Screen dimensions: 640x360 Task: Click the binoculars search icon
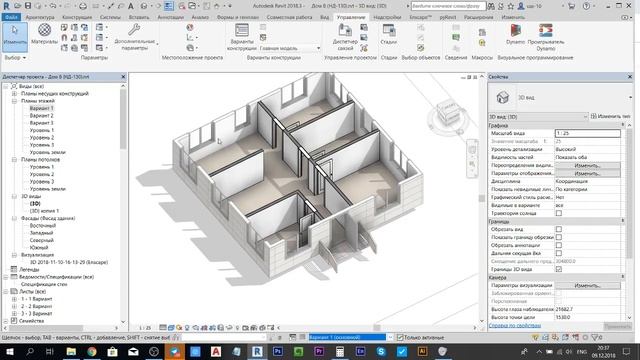(491, 6)
